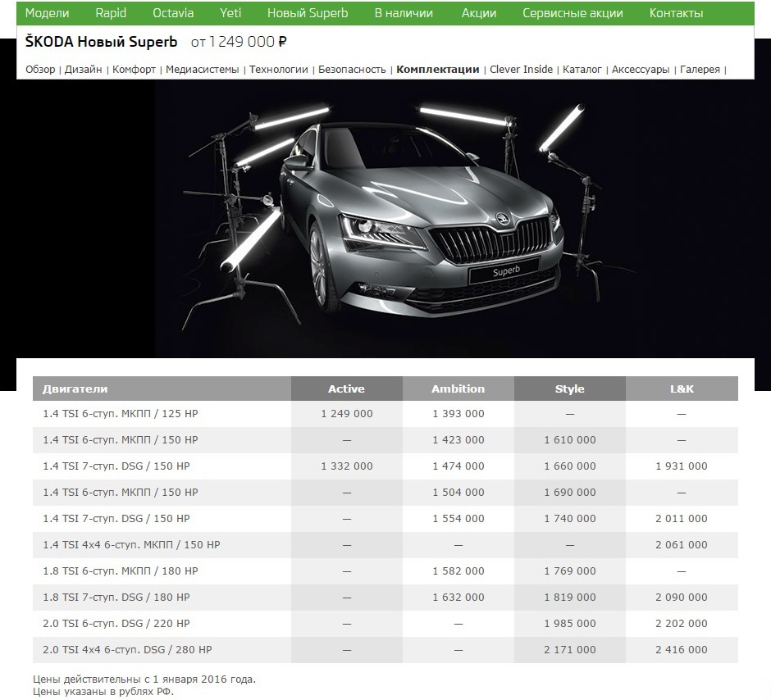Click the Style price 1 660 000
Viewport: 771px width, 700px height.
(570, 466)
